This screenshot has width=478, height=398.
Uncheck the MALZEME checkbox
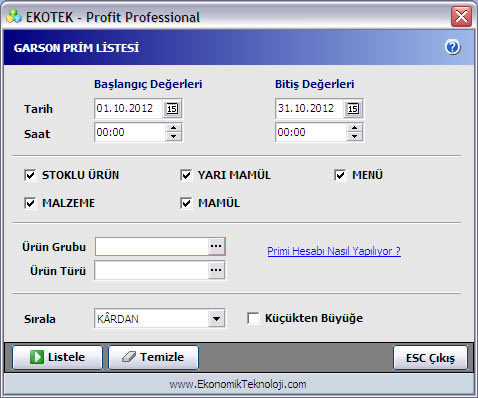coord(30,203)
